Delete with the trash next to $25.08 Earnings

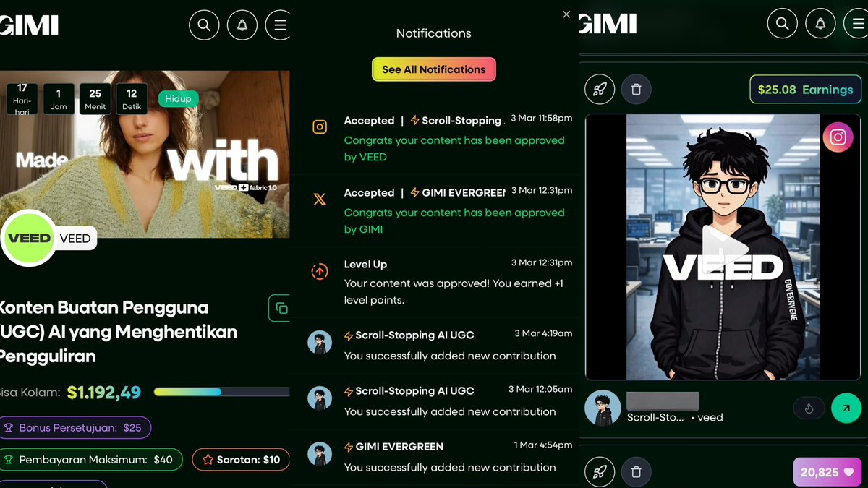coord(637,90)
